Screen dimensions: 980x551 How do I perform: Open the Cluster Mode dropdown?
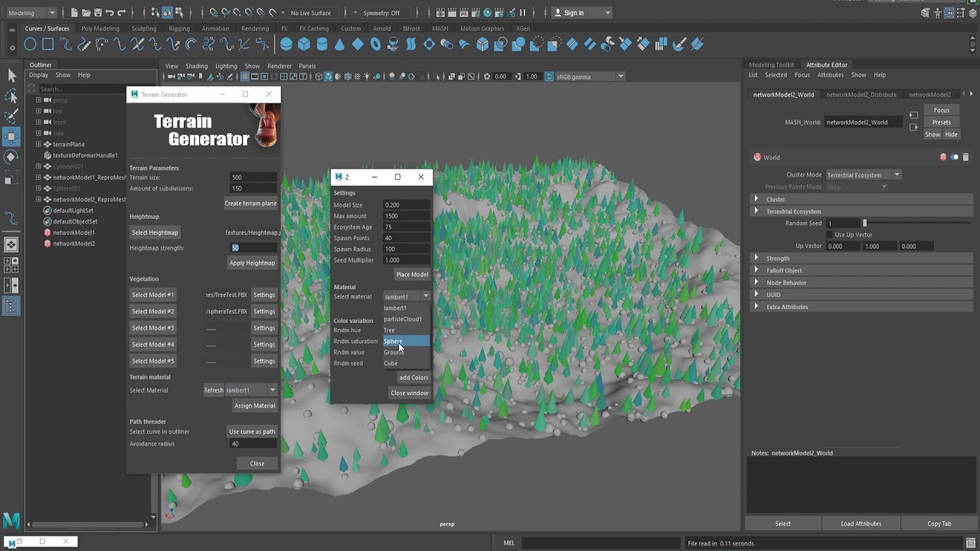(x=863, y=174)
